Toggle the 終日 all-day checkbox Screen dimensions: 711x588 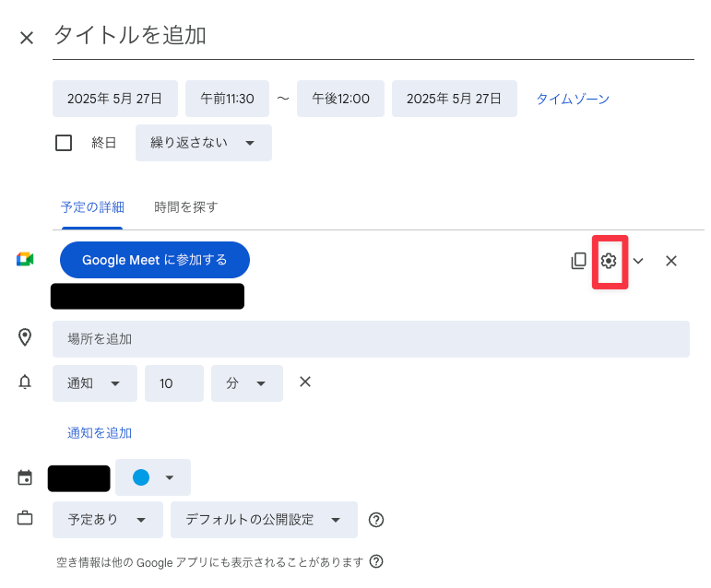(x=64, y=143)
